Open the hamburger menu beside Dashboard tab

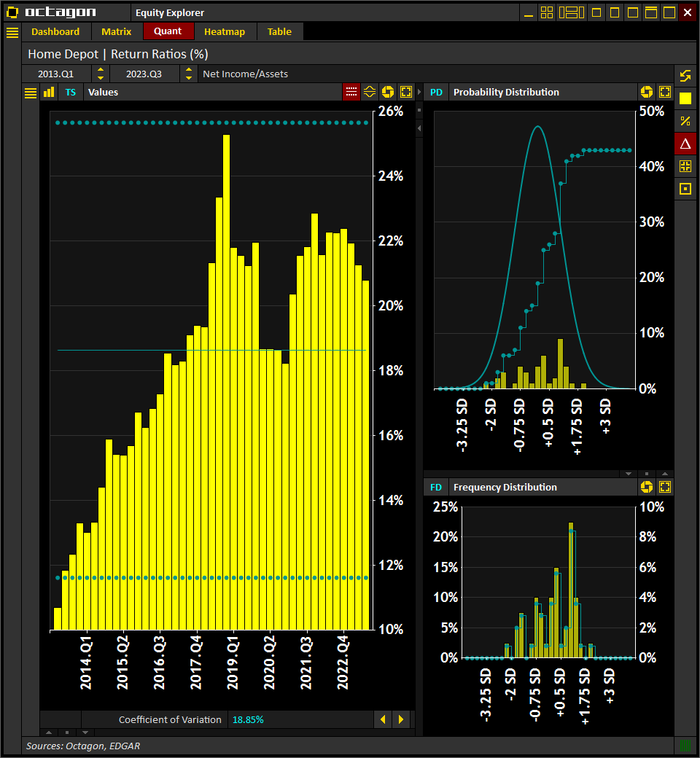click(12, 32)
